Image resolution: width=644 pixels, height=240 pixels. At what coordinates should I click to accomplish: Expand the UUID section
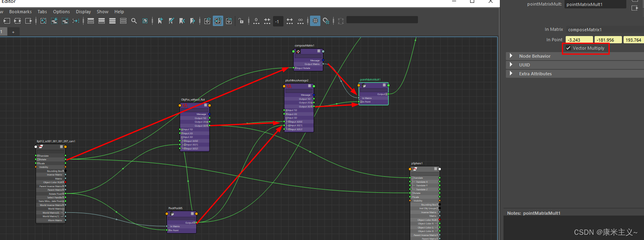tap(511, 65)
